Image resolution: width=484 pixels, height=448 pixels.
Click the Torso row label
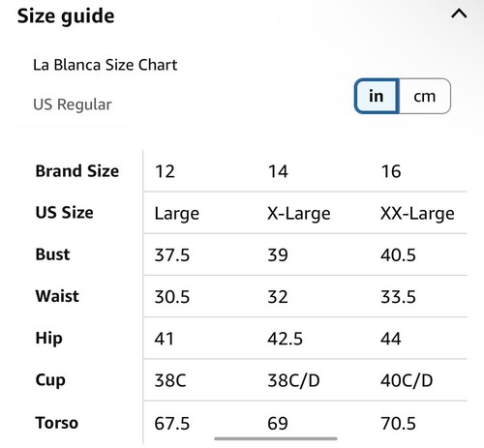[x=57, y=423]
